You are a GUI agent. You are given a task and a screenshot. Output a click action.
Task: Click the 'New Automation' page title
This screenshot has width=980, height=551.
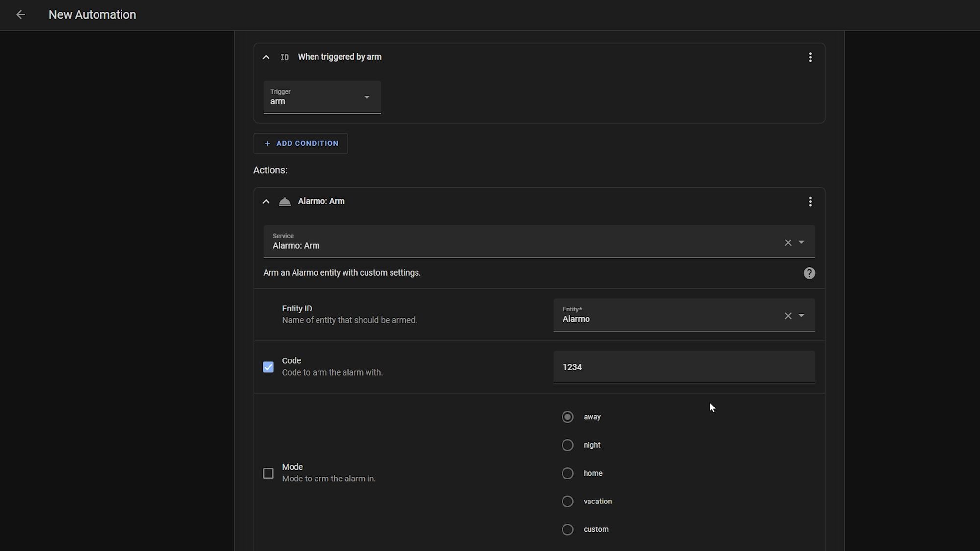coord(93,15)
